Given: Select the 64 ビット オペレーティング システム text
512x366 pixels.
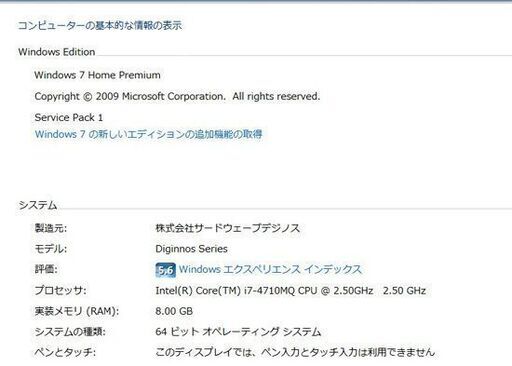Looking at the screenshot, I should coord(238,332).
